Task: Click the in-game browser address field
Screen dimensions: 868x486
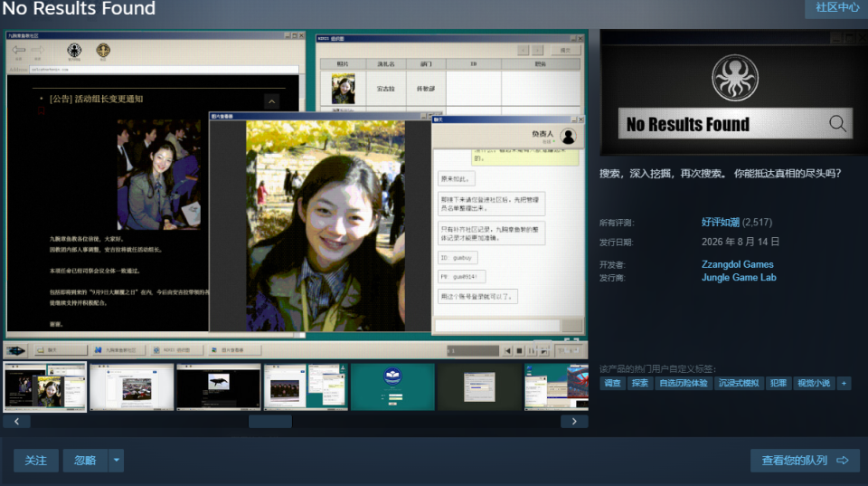Action: pos(164,70)
